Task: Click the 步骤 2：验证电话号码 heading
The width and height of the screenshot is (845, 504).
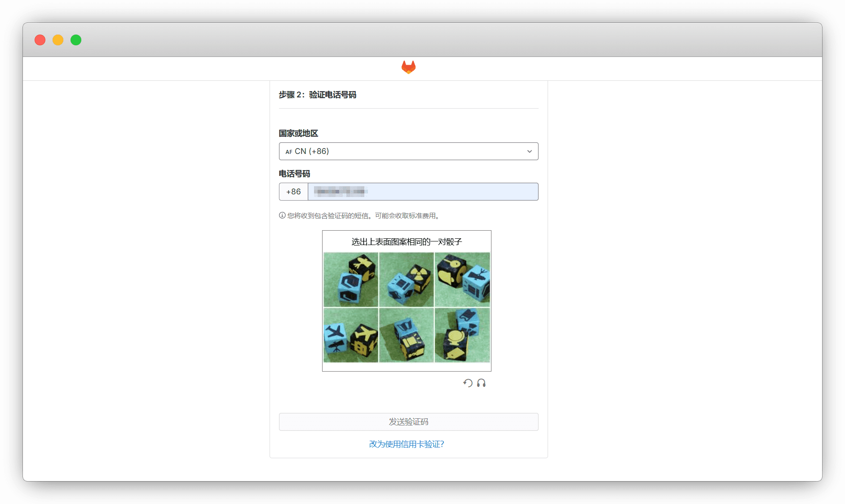Action: click(x=317, y=95)
